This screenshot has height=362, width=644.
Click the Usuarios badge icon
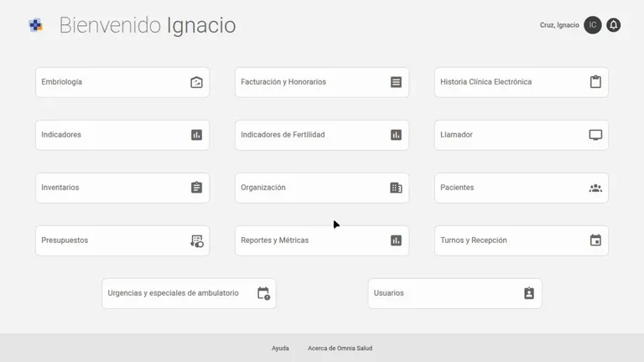[x=529, y=293]
